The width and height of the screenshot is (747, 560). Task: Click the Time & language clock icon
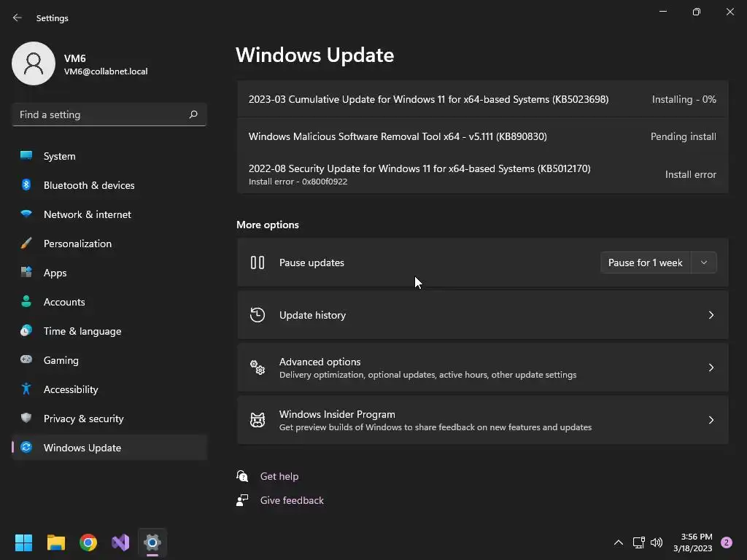26,330
